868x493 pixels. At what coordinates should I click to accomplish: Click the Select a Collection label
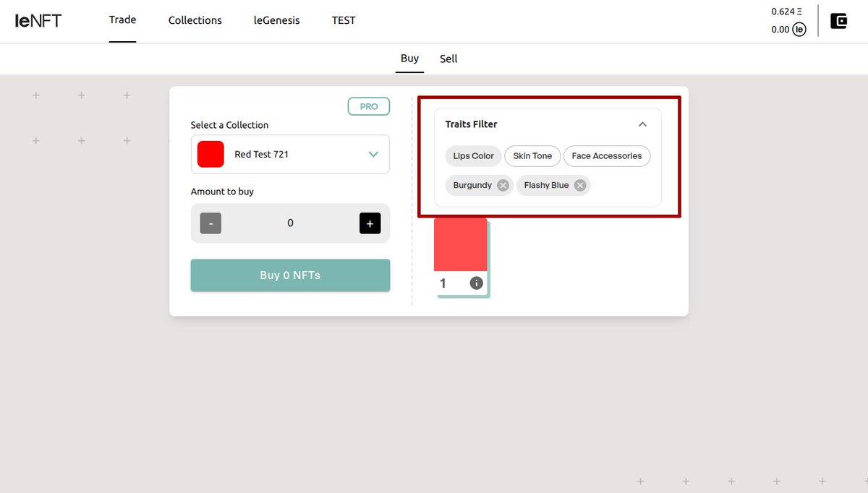coord(229,125)
